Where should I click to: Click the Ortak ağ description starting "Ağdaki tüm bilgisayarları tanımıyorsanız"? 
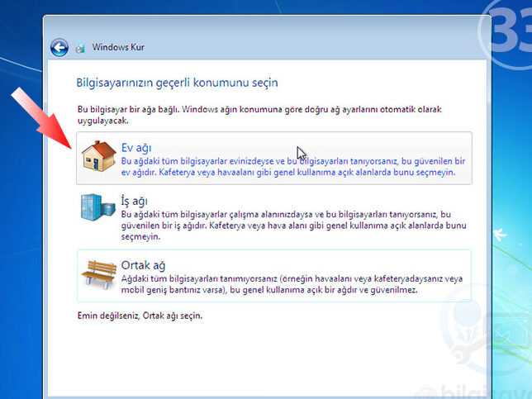tap(292, 284)
